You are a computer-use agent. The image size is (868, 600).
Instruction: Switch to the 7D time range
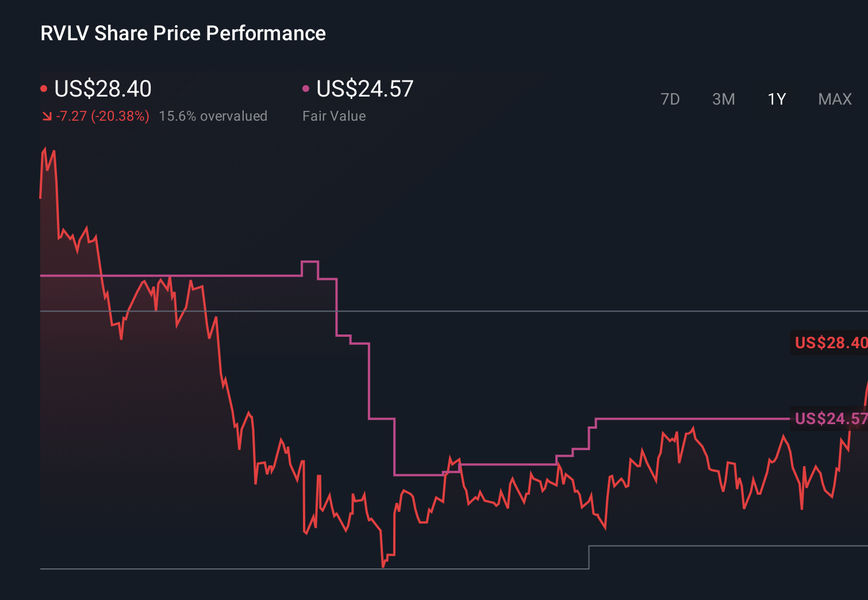tap(670, 99)
